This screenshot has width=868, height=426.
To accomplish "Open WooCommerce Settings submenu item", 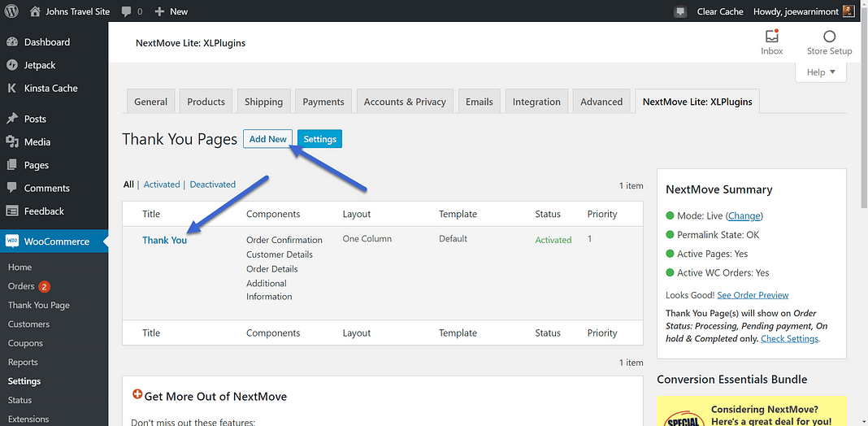I will point(24,381).
